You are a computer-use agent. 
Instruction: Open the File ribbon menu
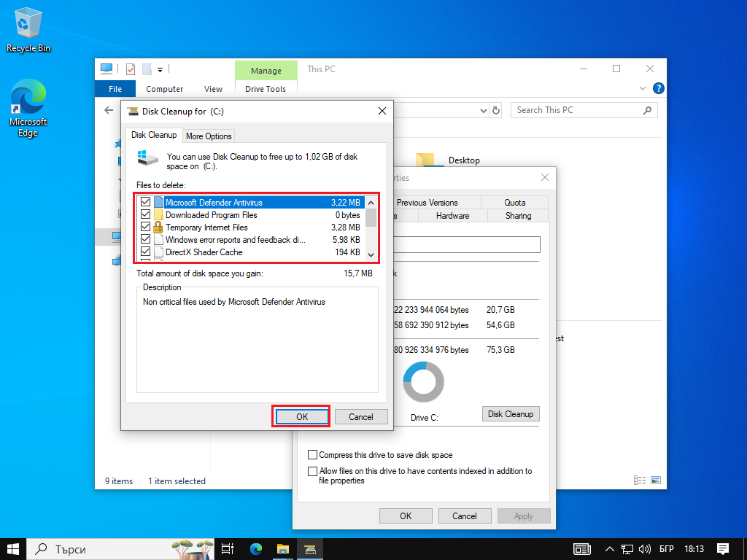pyautogui.click(x=115, y=88)
